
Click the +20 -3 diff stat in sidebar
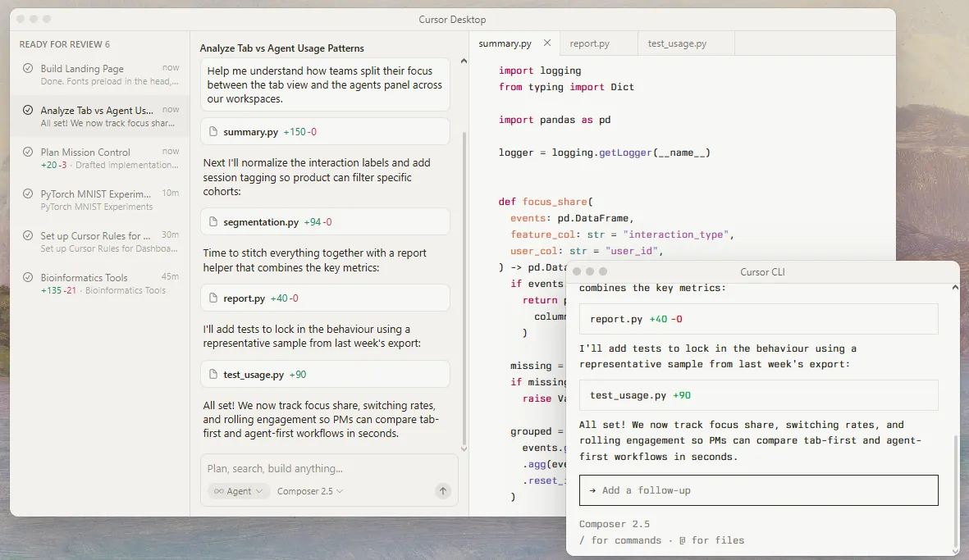54,165
